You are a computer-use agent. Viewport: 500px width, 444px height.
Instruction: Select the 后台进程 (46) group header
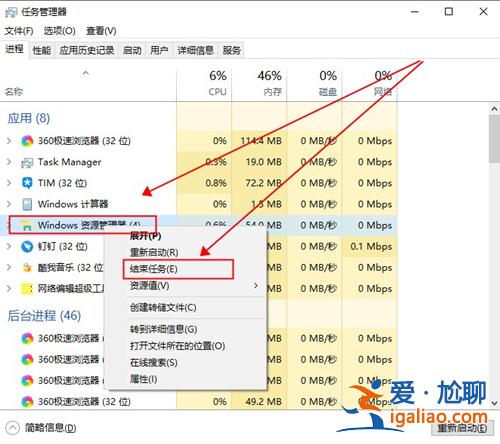click(44, 316)
